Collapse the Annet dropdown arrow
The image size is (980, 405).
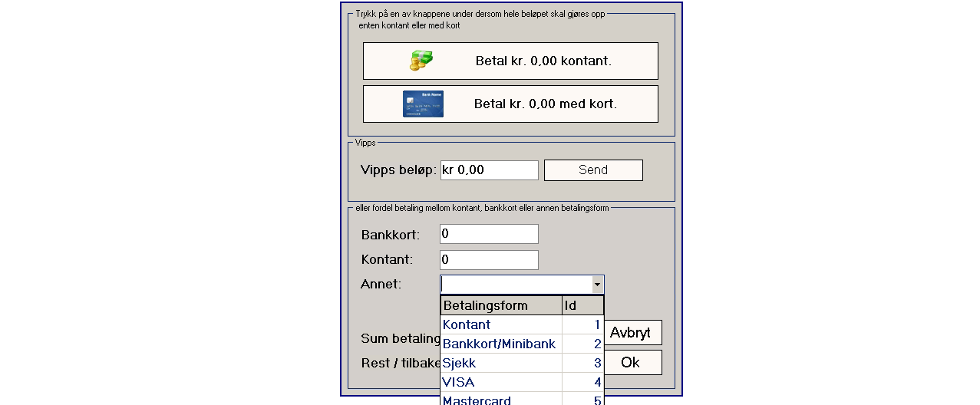[598, 285]
